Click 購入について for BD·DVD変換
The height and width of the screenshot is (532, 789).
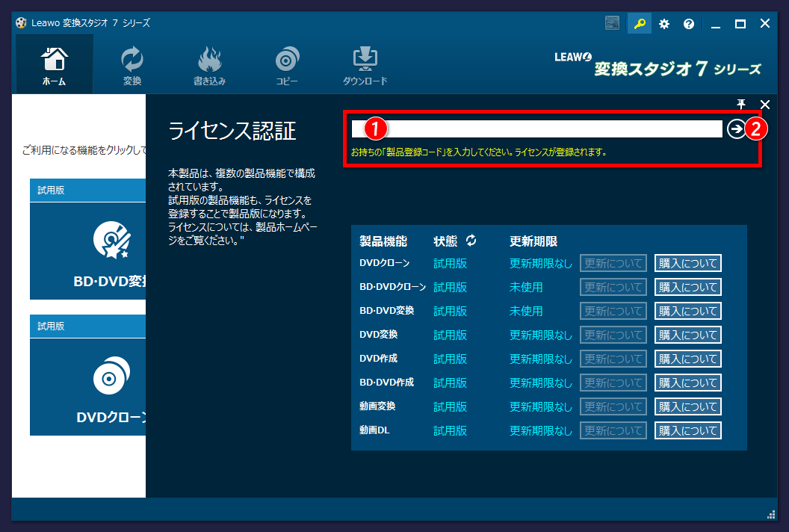point(688,311)
